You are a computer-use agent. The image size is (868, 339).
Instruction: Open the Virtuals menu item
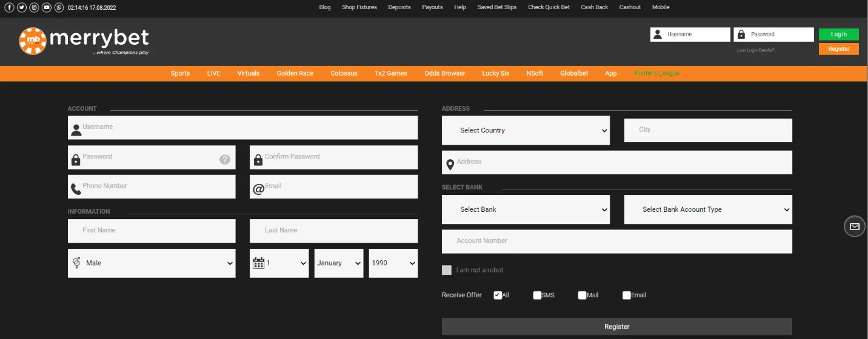pos(249,73)
